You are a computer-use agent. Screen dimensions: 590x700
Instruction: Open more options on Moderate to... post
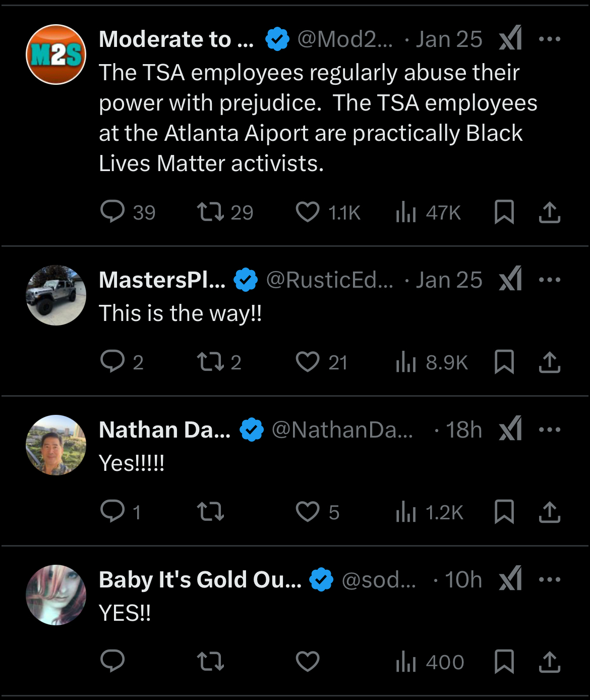point(549,39)
